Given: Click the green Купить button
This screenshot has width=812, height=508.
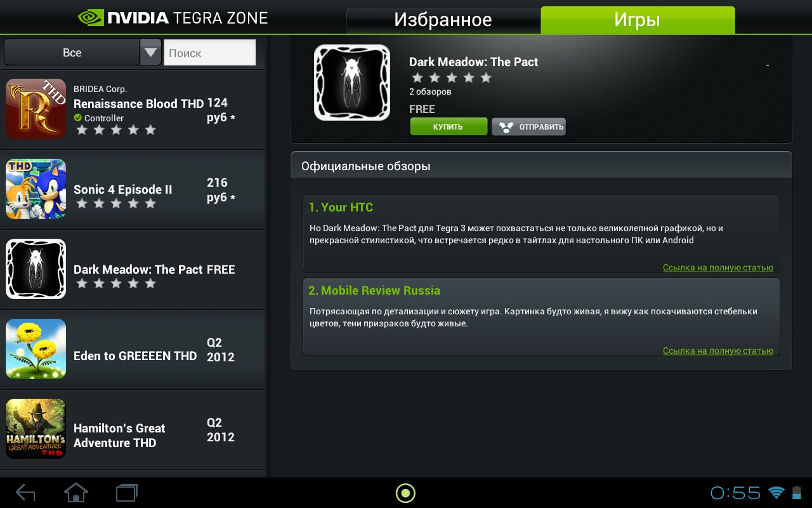Looking at the screenshot, I should [449, 126].
